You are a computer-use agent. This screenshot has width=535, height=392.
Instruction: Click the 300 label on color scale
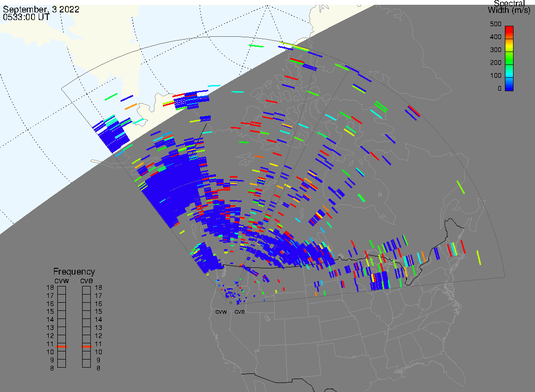(x=496, y=50)
